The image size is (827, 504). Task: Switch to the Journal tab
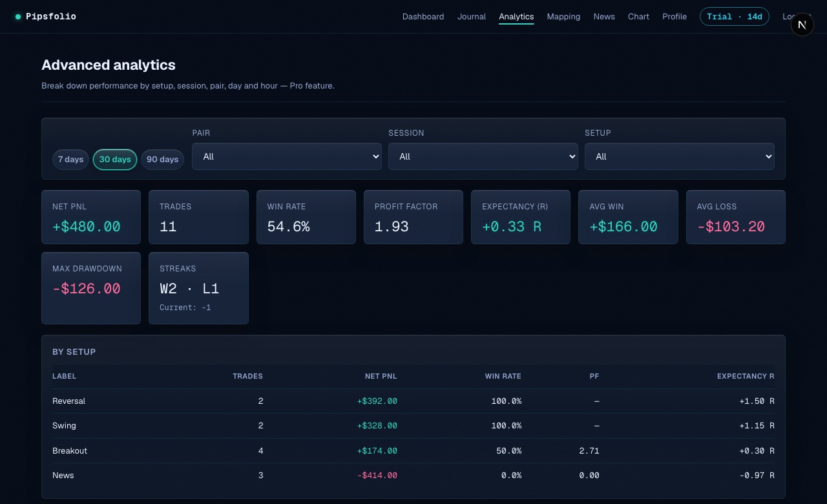(x=472, y=17)
